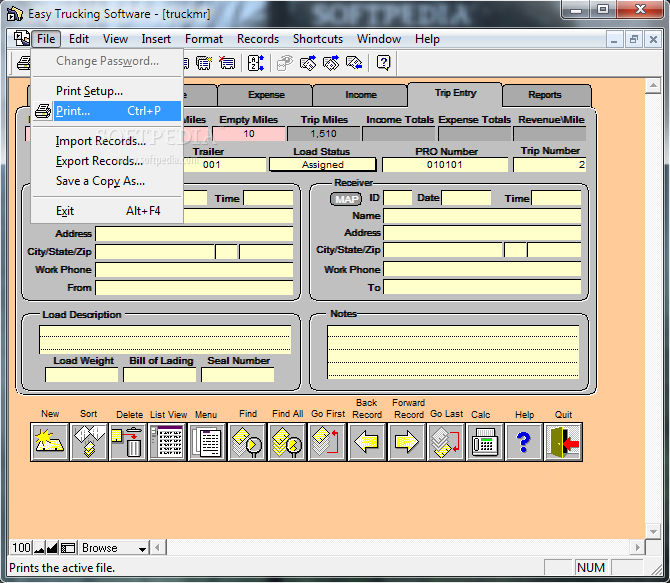Open the Calc calculator icon button

pos(485,442)
